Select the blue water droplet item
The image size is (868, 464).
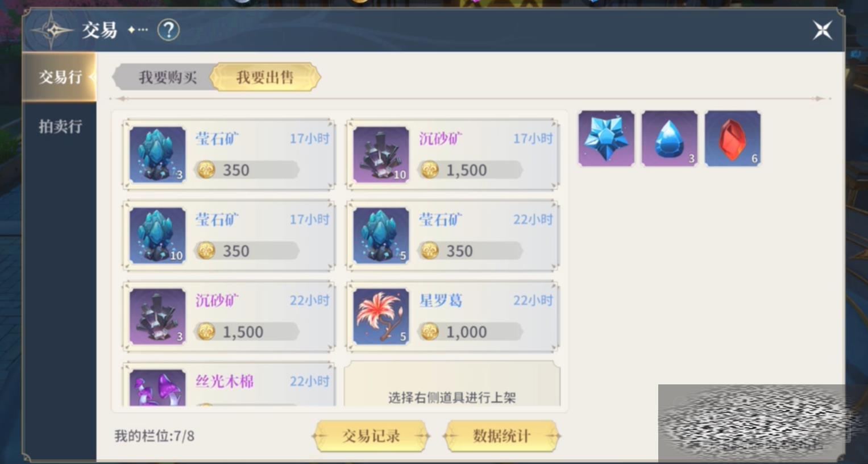point(669,138)
